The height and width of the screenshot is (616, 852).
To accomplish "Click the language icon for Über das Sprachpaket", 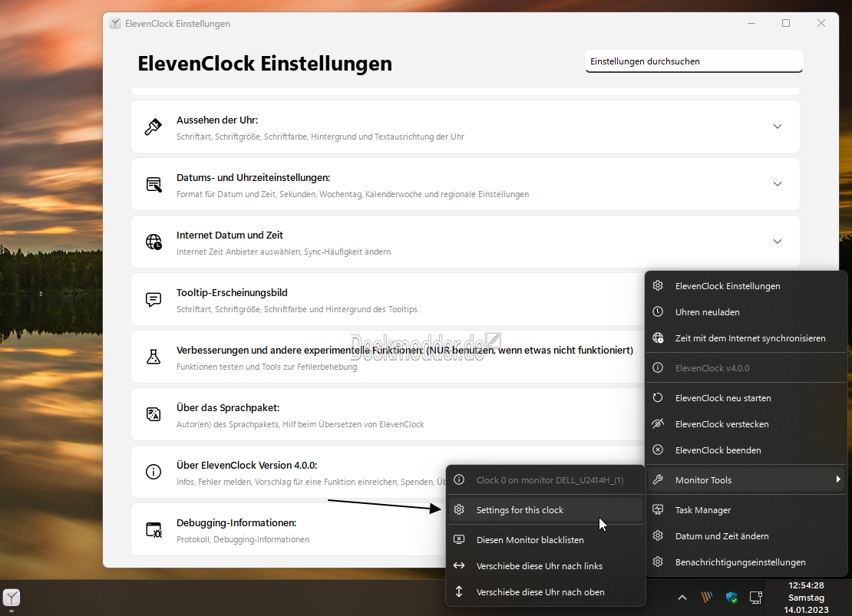I will coord(154,414).
